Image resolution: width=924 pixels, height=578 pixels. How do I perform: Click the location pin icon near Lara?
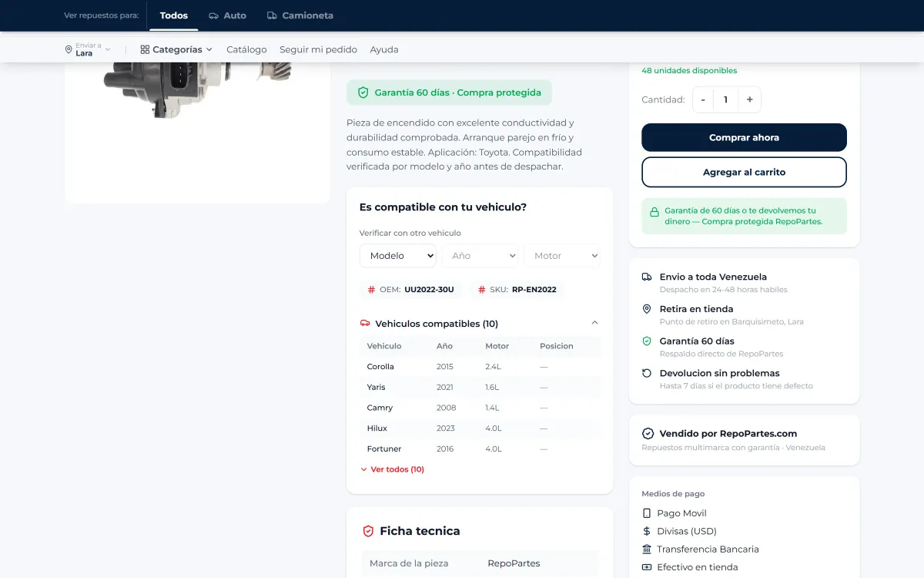coord(69,49)
